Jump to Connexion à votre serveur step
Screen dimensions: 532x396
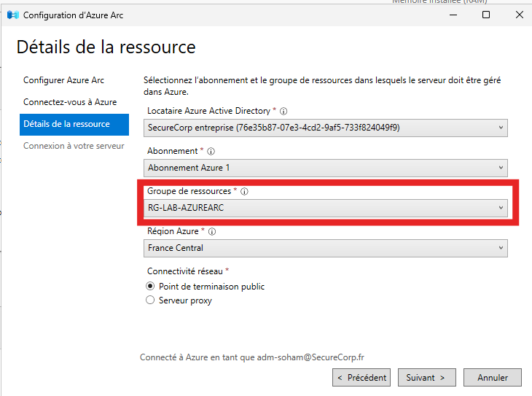pos(74,146)
